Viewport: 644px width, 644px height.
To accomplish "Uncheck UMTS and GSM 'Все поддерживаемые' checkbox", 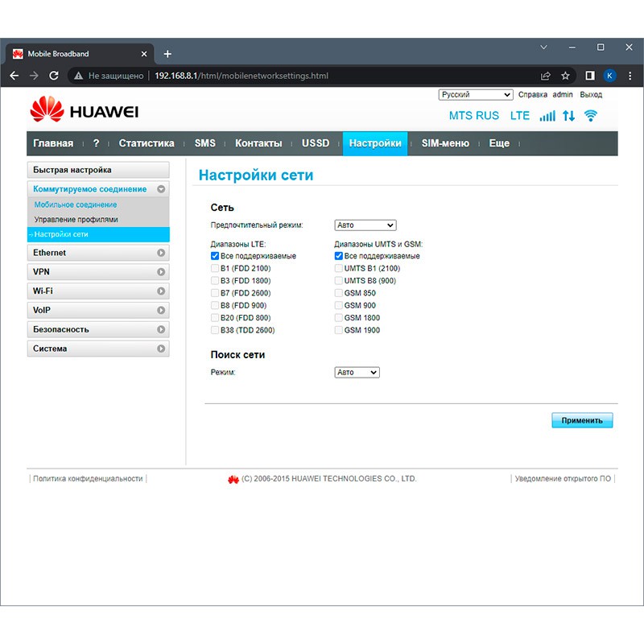I will coord(339,256).
